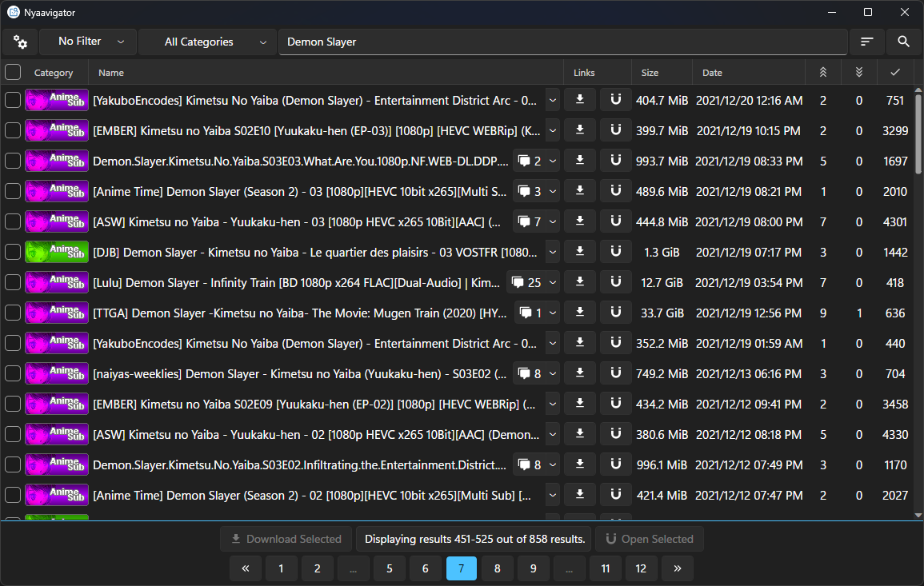The image size is (924, 586).
Task: Open magnet for ASW Yuukaku-hen - 03
Action: pos(615,221)
